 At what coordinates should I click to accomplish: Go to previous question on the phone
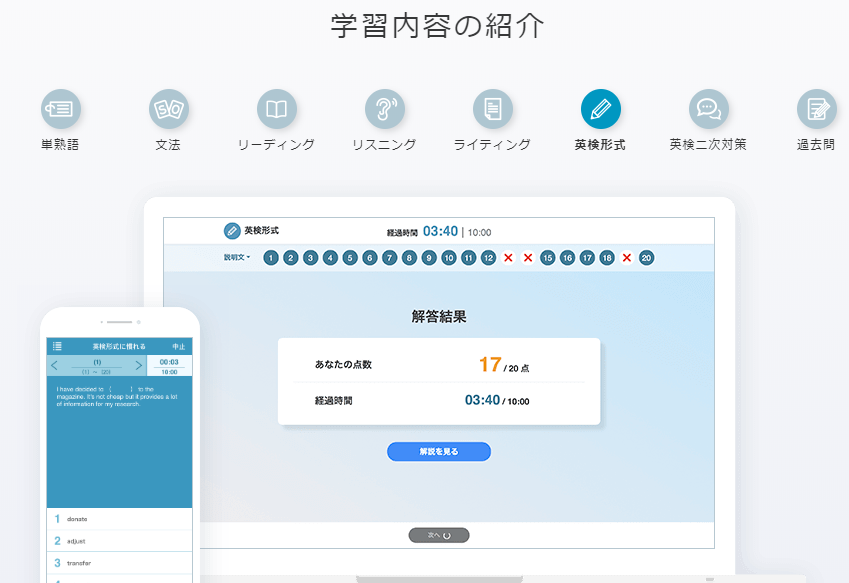[54, 365]
